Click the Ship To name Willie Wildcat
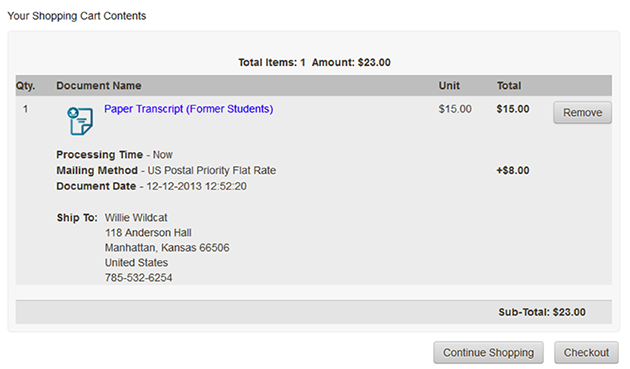Viewport: 630px width, 369px height. pyautogui.click(x=136, y=217)
